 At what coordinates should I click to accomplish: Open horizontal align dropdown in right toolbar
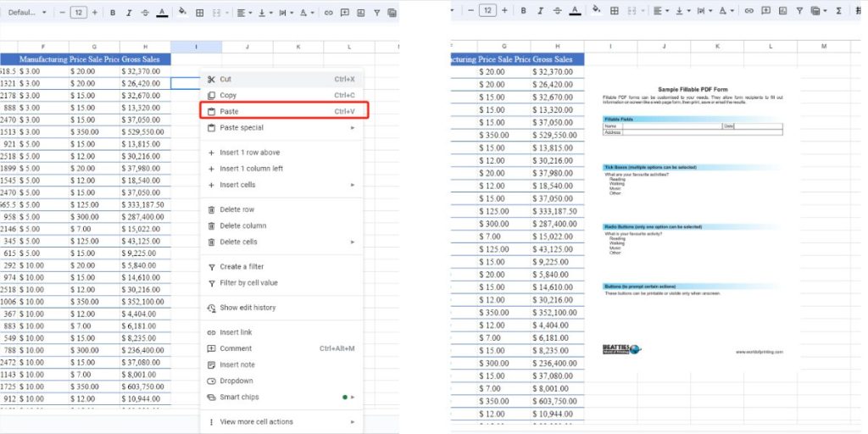coord(660,10)
